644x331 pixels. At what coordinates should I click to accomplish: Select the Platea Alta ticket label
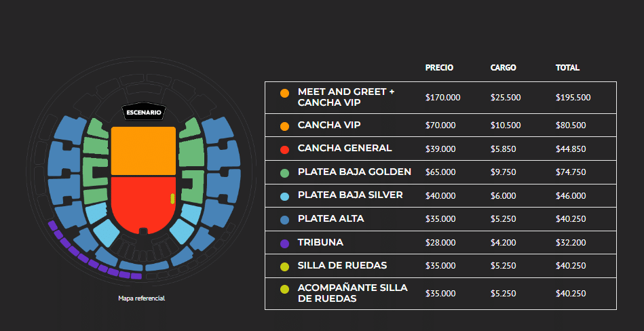tap(331, 219)
